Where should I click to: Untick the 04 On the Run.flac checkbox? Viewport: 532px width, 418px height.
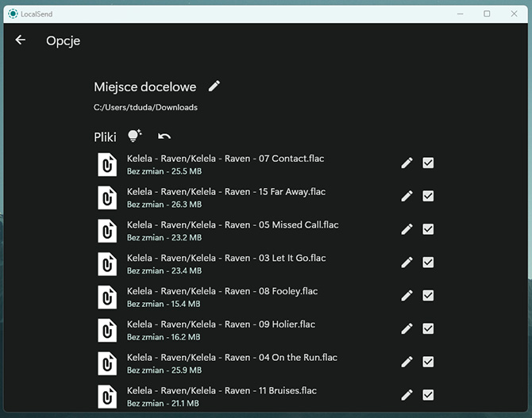tap(428, 362)
